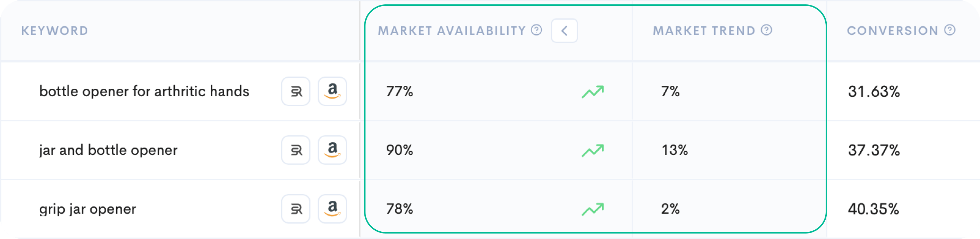
Task: Click Amazon icon for jar and bottle opener
Action: tap(332, 150)
